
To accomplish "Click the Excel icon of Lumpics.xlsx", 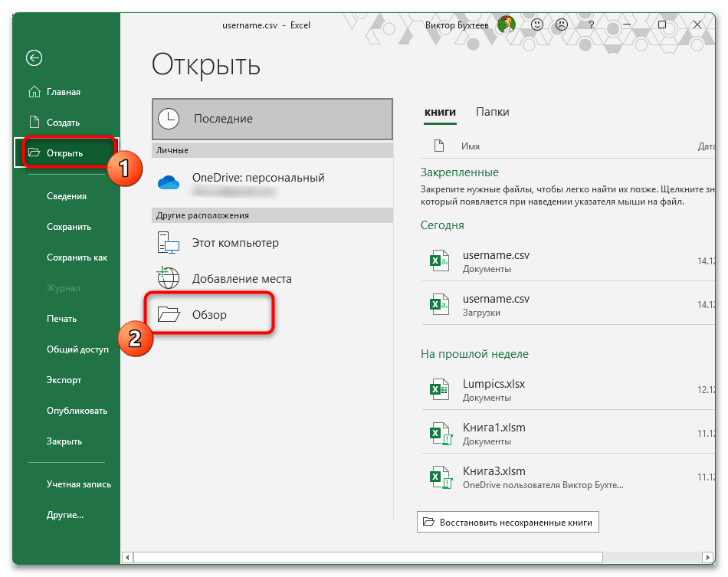I will (x=439, y=389).
